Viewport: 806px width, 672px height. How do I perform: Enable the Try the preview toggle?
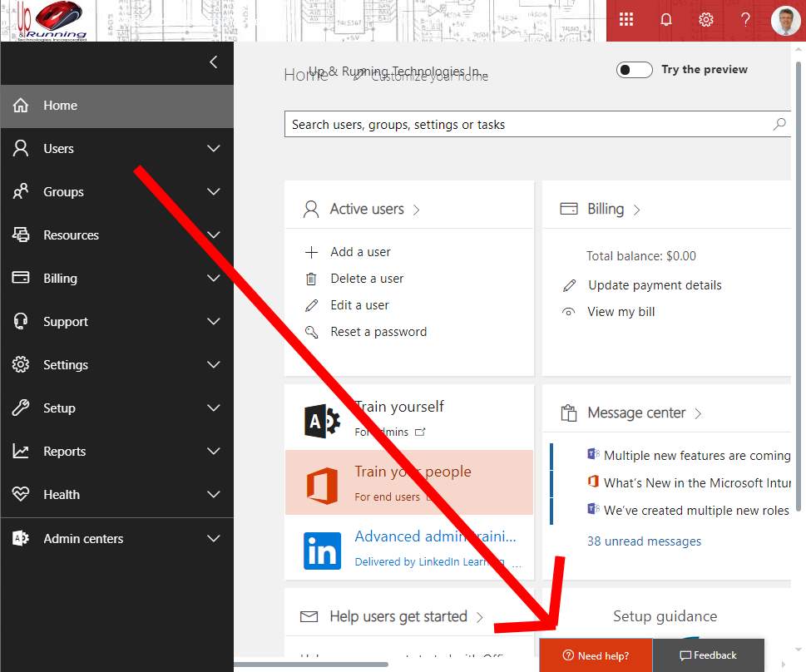pyautogui.click(x=635, y=70)
